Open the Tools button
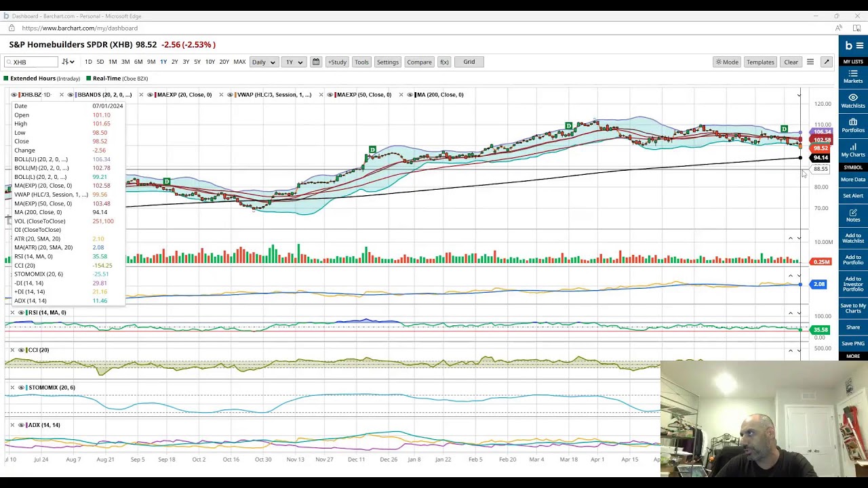Viewport: 868px width, 488px height. (361, 62)
